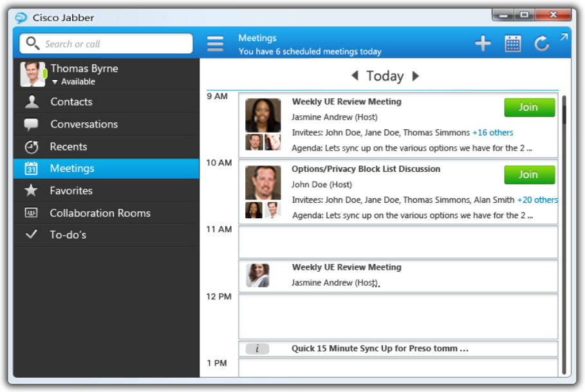Click the info icon beside Quick 15 Minute Sync
This screenshot has height=392, width=585.
point(257,349)
